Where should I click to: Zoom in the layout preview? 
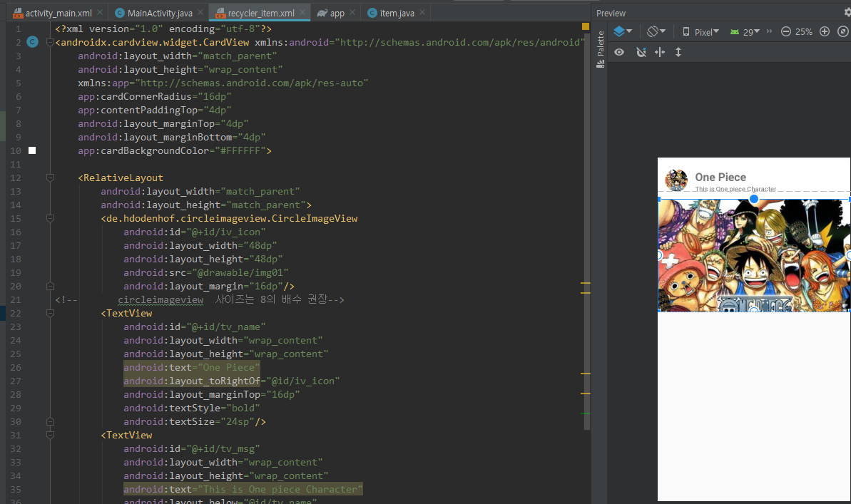825,32
